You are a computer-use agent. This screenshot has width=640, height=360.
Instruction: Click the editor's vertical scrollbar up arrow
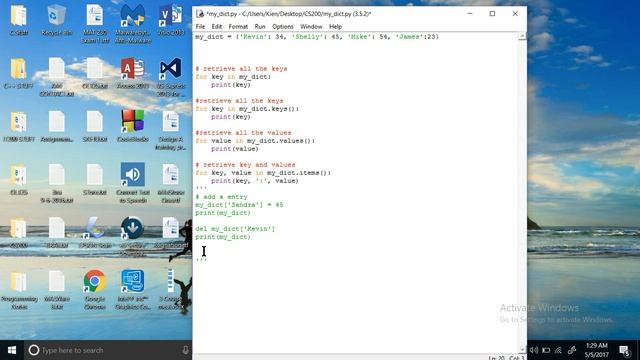[522, 36]
